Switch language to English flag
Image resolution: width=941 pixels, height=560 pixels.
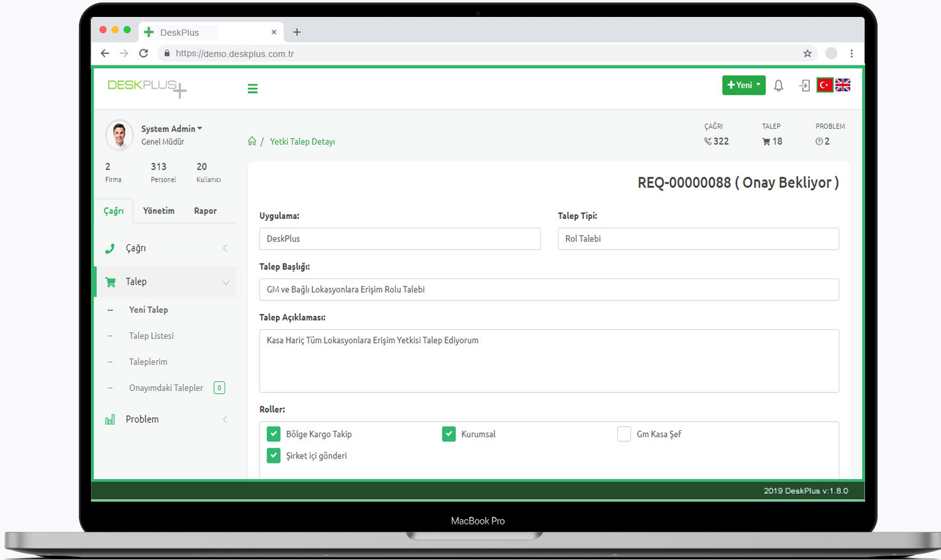843,85
